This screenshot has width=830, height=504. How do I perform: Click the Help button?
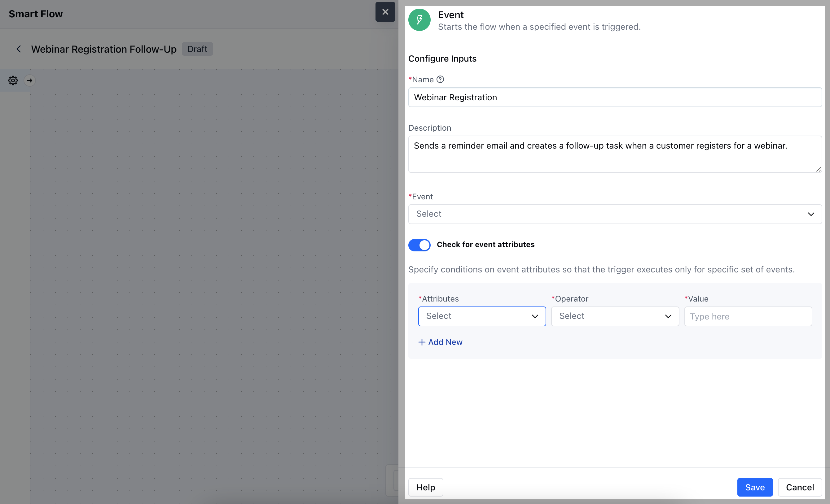click(425, 487)
